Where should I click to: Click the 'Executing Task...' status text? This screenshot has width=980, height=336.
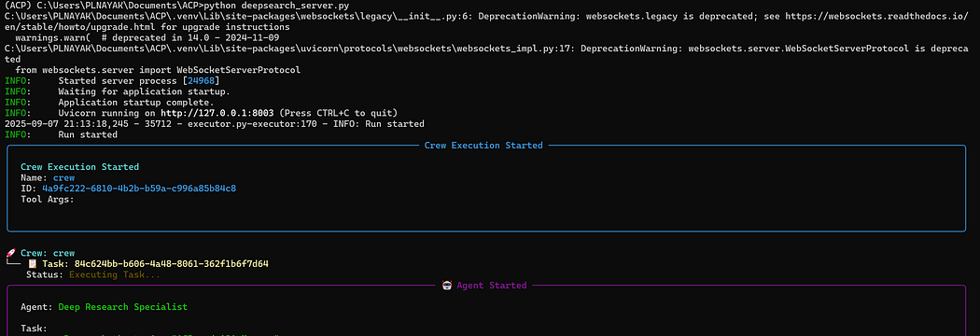(115, 274)
